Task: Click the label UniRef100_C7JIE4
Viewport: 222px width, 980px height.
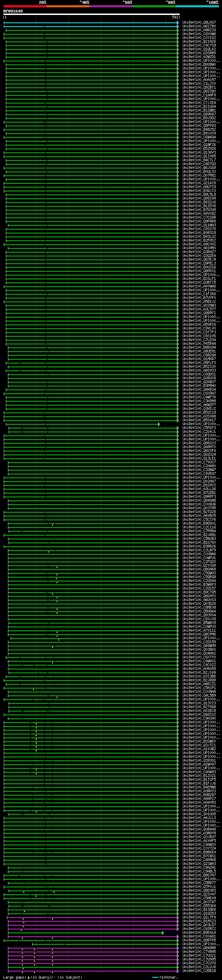Action: (x=199, y=103)
